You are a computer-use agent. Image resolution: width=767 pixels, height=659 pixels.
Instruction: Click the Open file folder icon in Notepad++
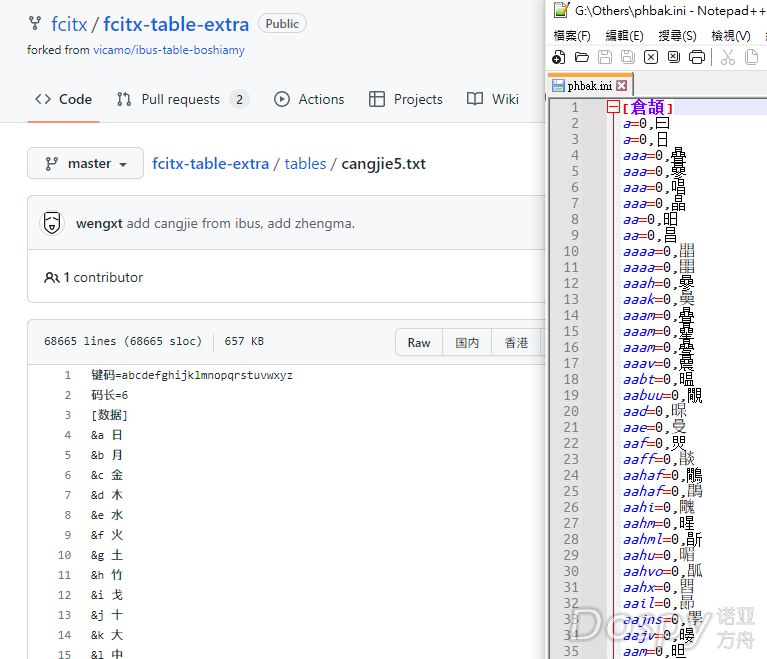click(x=582, y=58)
